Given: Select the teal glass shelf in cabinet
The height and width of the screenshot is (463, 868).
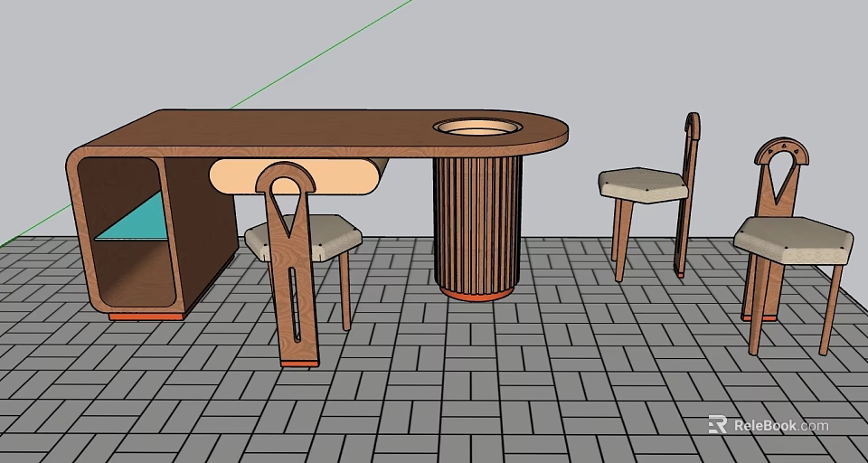Looking at the screenshot, I should 138,220.
